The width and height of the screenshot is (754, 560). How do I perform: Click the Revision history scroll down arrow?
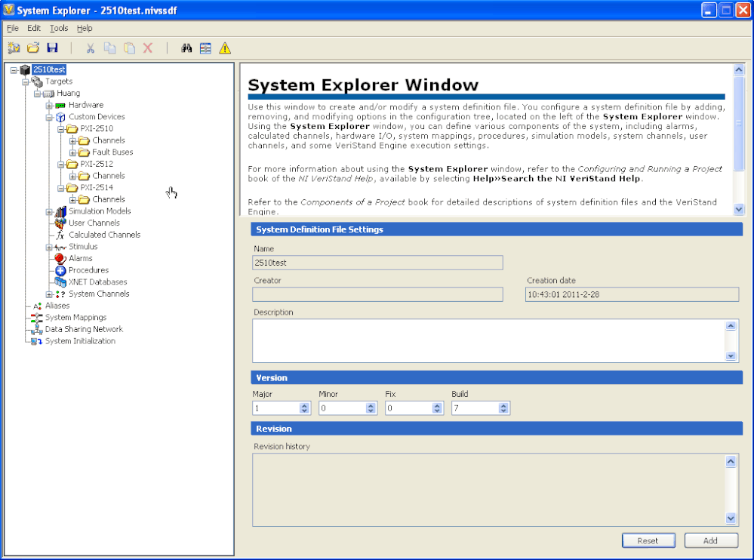point(731,518)
